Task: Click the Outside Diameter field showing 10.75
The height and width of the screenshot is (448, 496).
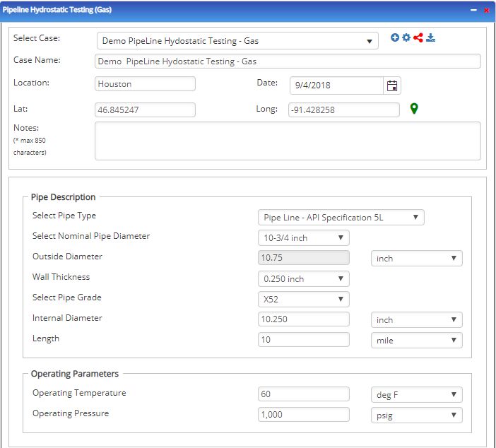Action: 304,257
